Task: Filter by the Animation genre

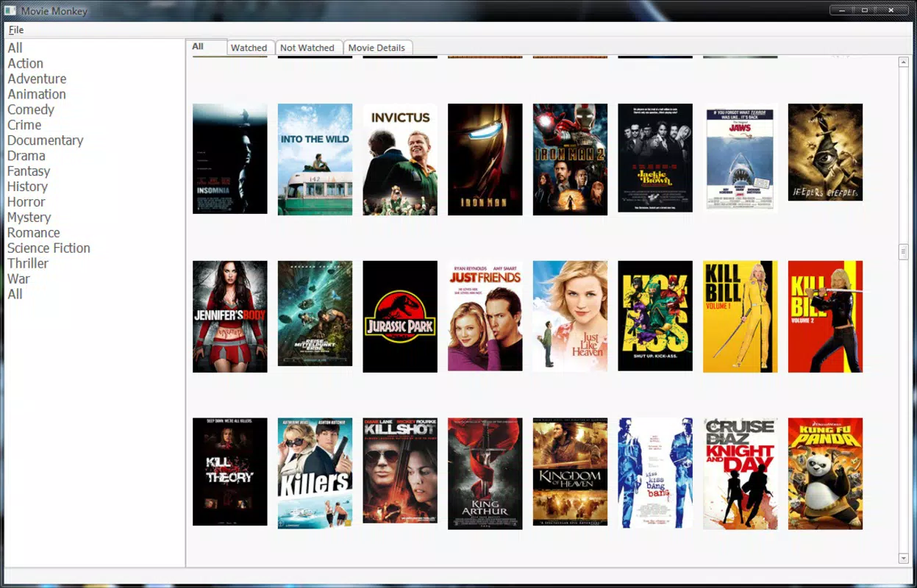Action: pyautogui.click(x=37, y=94)
